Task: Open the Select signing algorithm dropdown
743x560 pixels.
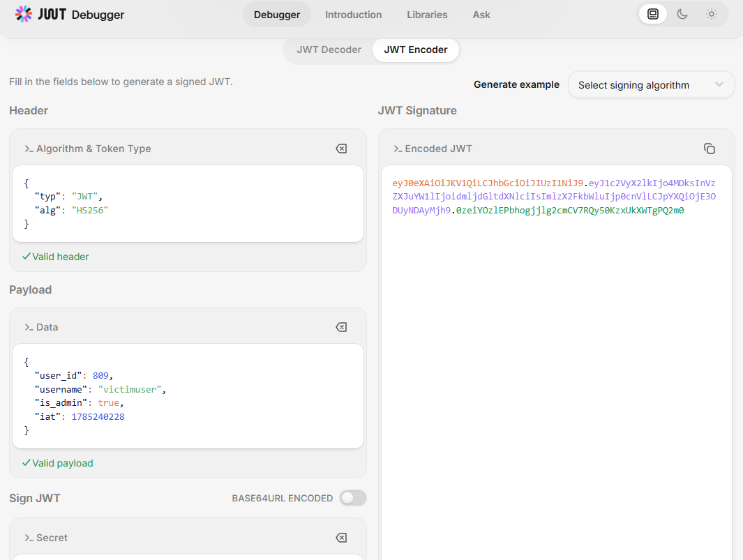Action: point(651,85)
